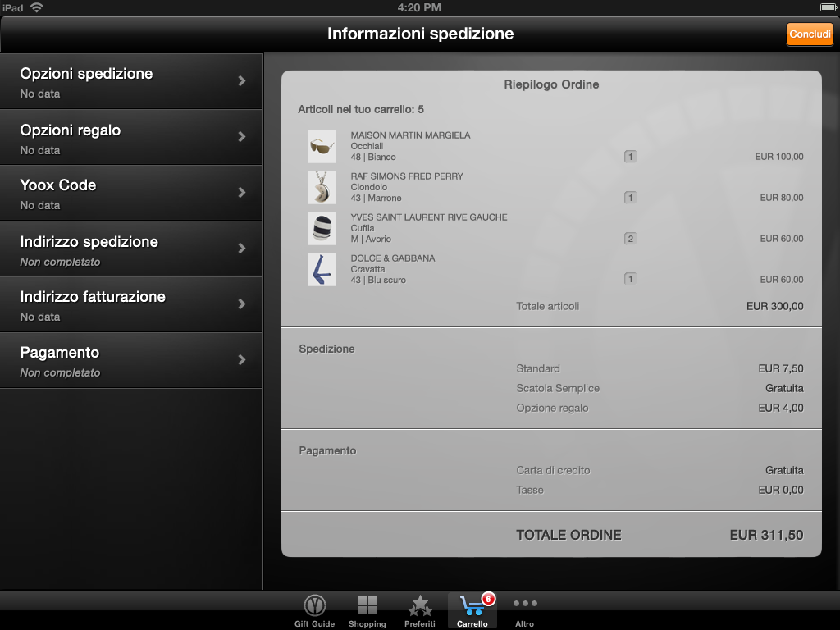Tap the quantity box for Cravatta
This screenshot has height=630, width=840.
[x=631, y=279]
